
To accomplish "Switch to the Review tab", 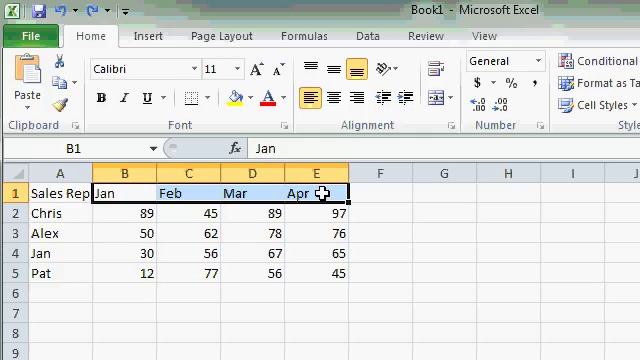I will coord(426,36).
